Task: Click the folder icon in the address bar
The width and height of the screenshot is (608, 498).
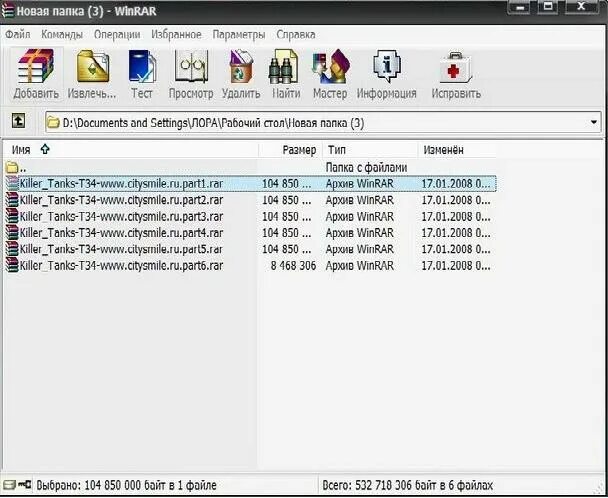Action: [53, 123]
